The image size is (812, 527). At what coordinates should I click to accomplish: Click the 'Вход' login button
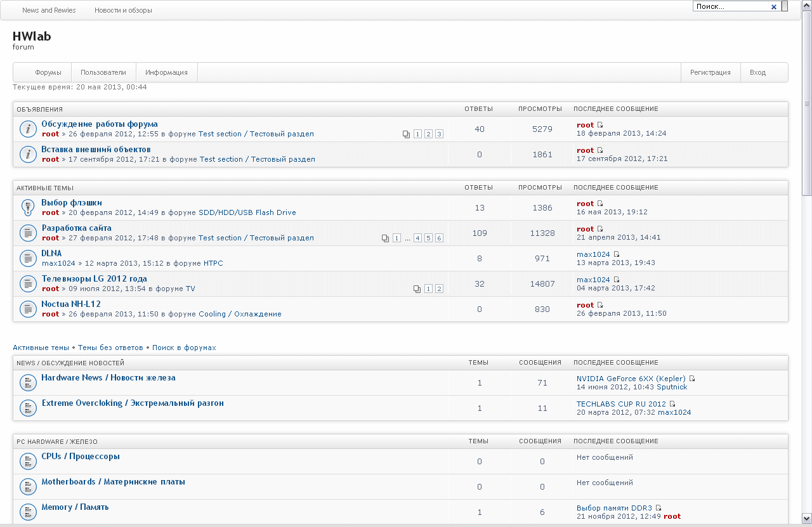pyautogui.click(x=757, y=72)
